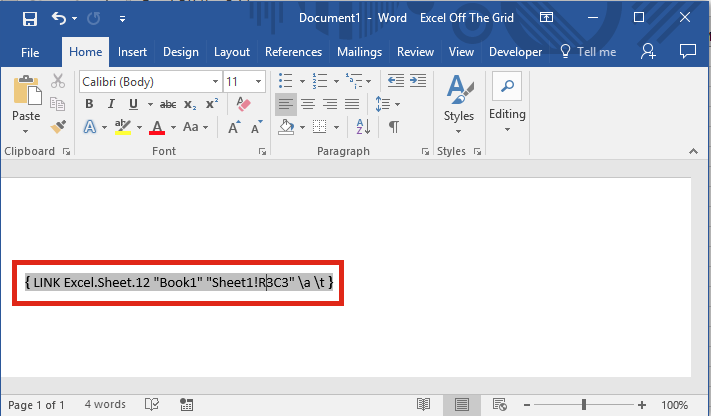Switch to the View tab
The width and height of the screenshot is (711, 416).
461,52
